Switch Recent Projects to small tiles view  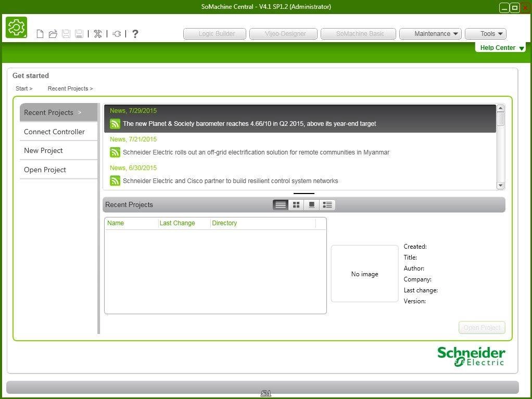click(x=296, y=205)
